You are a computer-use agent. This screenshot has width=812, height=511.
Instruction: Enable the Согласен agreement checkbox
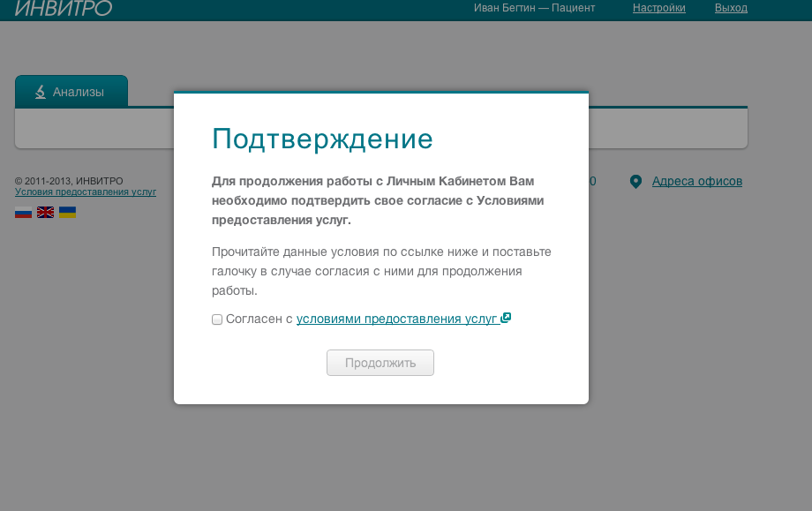click(x=216, y=319)
